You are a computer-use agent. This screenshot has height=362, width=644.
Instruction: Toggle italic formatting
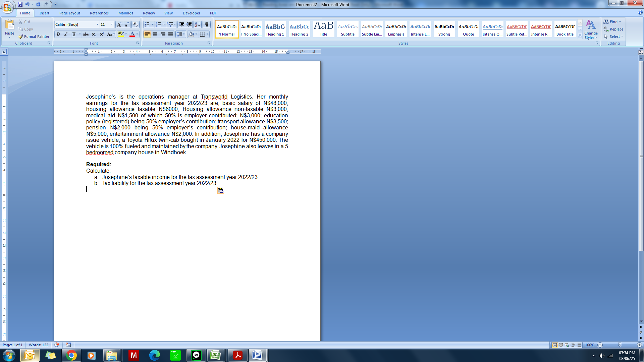click(66, 34)
